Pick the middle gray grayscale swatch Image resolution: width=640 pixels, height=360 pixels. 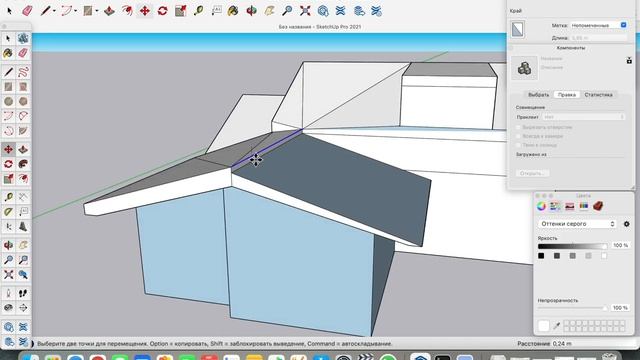click(573, 256)
